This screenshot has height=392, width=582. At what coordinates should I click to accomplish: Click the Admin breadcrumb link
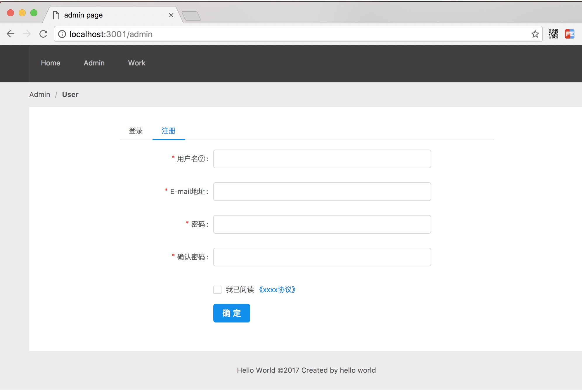coord(39,95)
